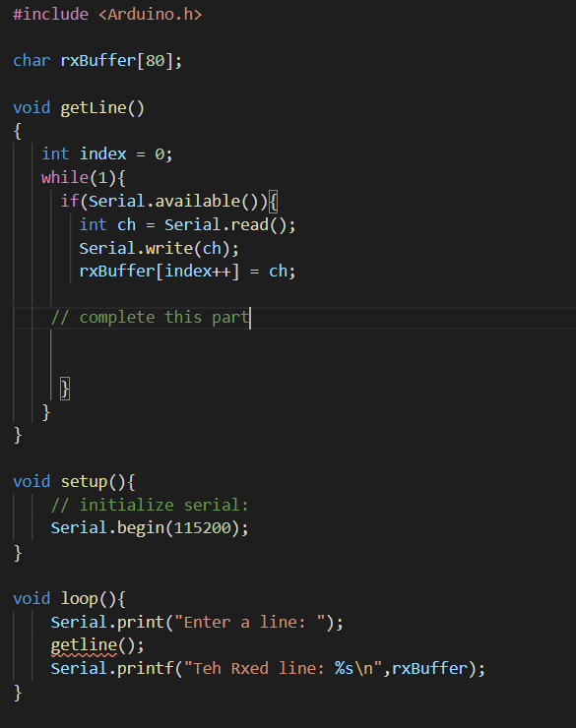Click the 'Serial.print("Enter a line: ");' line
Screen dimensions: 576x728
[197, 623]
